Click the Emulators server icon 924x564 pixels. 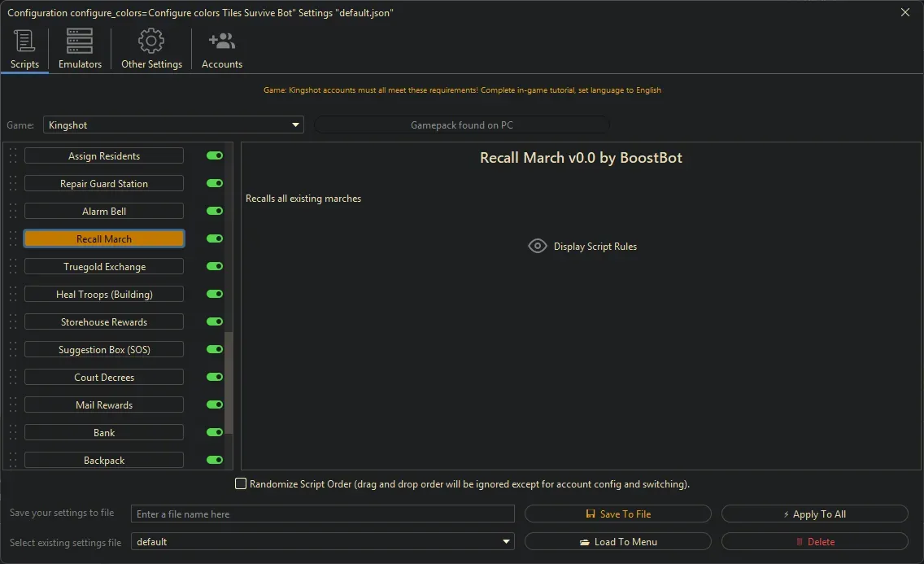click(x=79, y=41)
